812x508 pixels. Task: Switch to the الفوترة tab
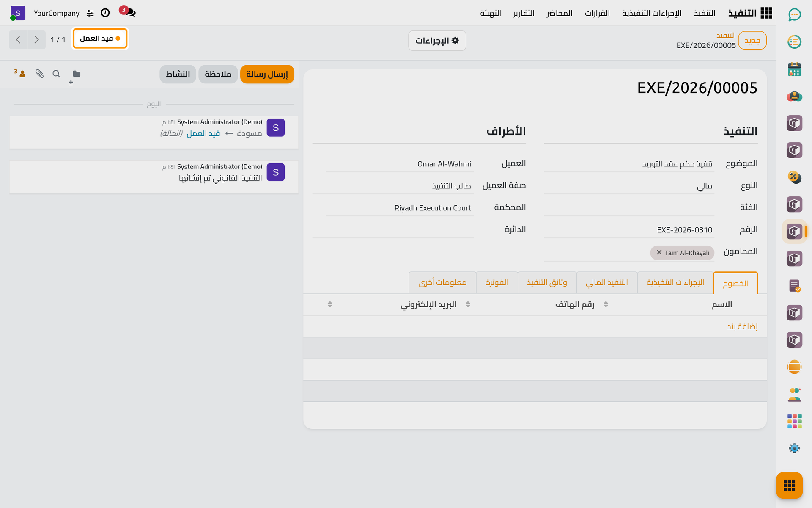pyautogui.click(x=497, y=282)
